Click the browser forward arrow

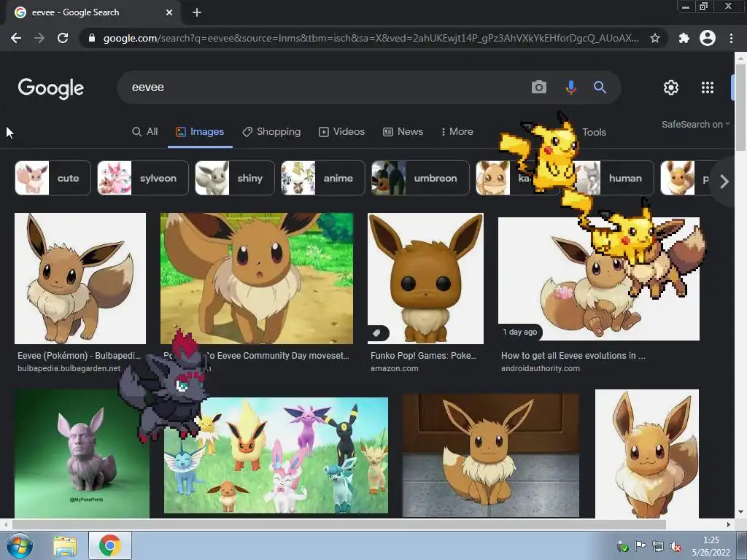39,38
